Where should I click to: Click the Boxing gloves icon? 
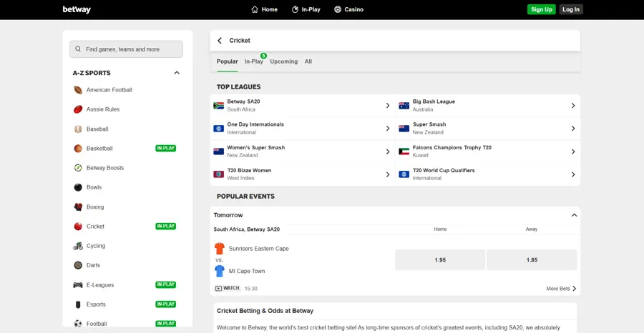tap(78, 207)
